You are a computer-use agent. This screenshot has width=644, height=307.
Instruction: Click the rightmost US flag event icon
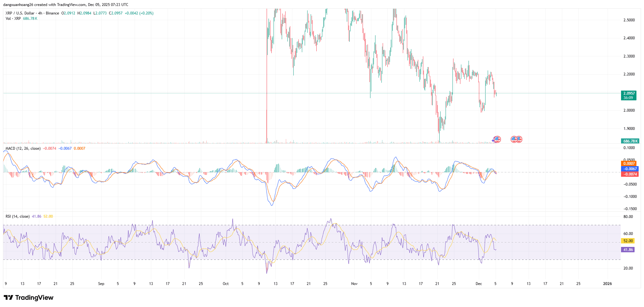click(x=519, y=139)
